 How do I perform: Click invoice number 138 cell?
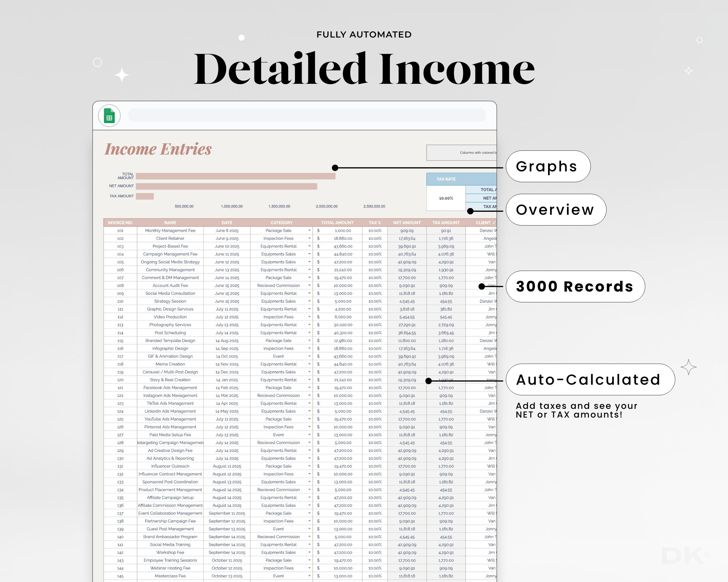[120, 521]
